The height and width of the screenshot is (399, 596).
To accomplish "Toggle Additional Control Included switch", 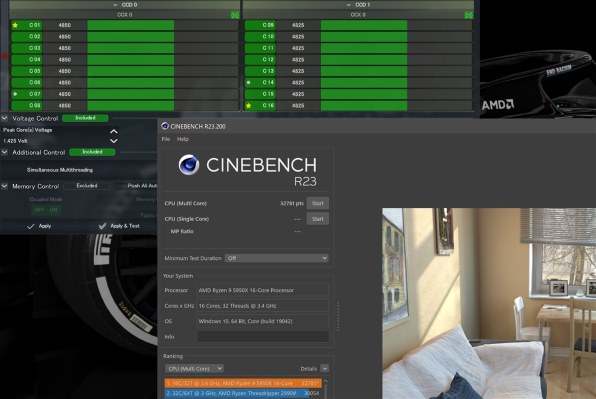I will pyautogui.click(x=92, y=152).
